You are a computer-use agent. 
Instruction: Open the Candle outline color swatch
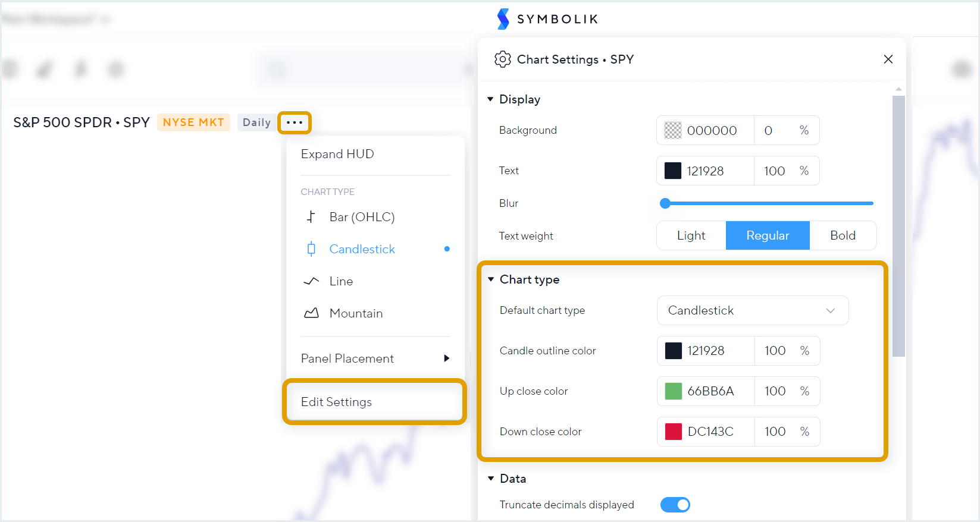click(674, 351)
